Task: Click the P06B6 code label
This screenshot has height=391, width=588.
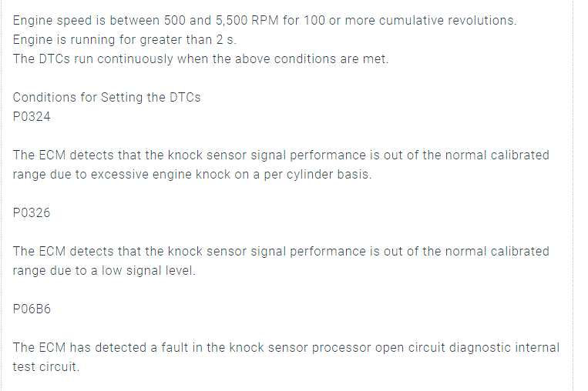Action: point(32,309)
